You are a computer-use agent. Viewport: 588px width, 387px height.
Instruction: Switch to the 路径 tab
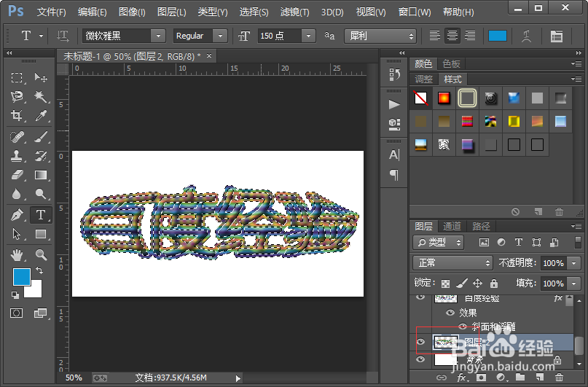(481, 226)
